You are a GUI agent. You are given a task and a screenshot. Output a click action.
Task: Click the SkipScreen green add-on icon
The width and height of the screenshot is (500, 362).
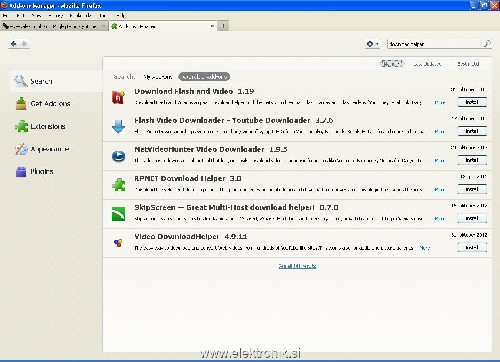tap(118, 214)
